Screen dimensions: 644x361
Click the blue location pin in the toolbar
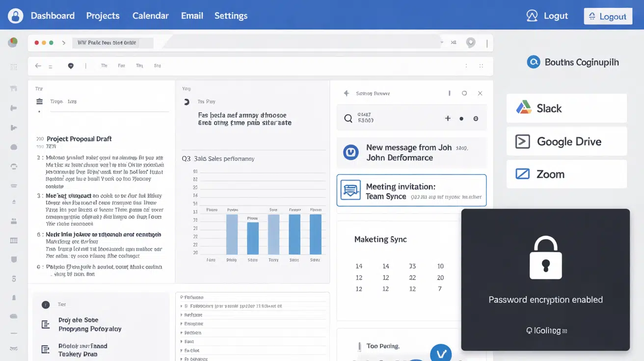click(x=70, y=65)
